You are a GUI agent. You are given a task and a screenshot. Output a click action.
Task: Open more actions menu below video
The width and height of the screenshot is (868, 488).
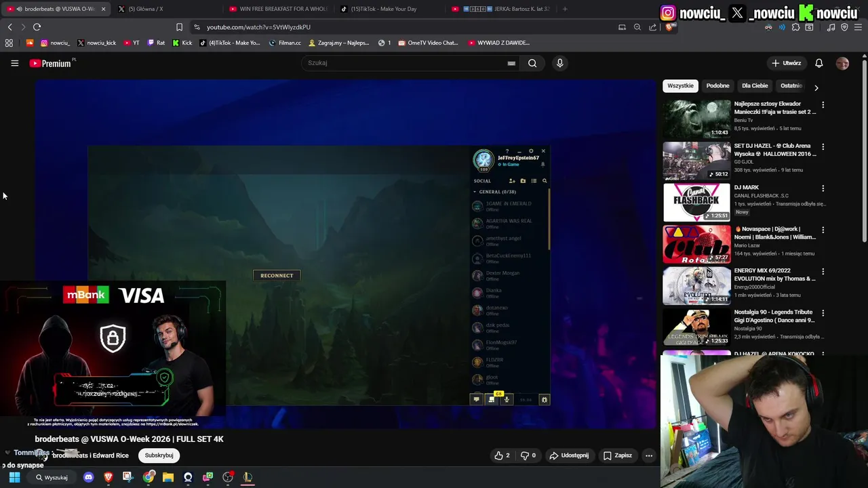(649, 455)
